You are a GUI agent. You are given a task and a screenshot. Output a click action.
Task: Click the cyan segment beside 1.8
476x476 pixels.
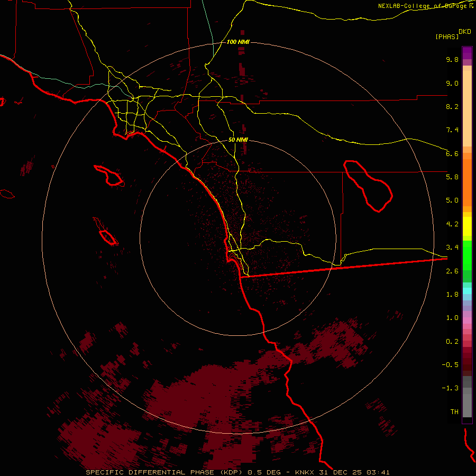click(x=467, y=291)
